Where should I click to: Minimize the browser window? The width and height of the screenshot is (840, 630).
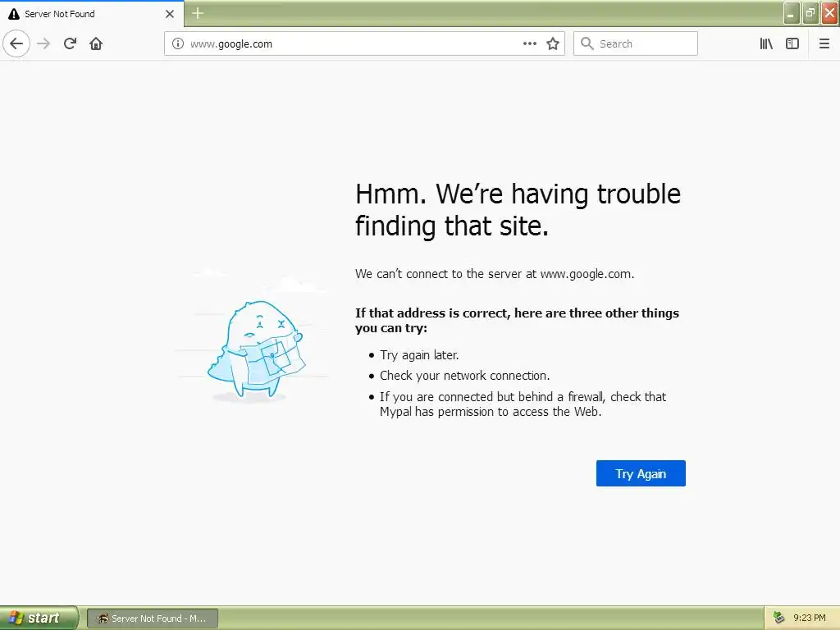coord(792,13)
